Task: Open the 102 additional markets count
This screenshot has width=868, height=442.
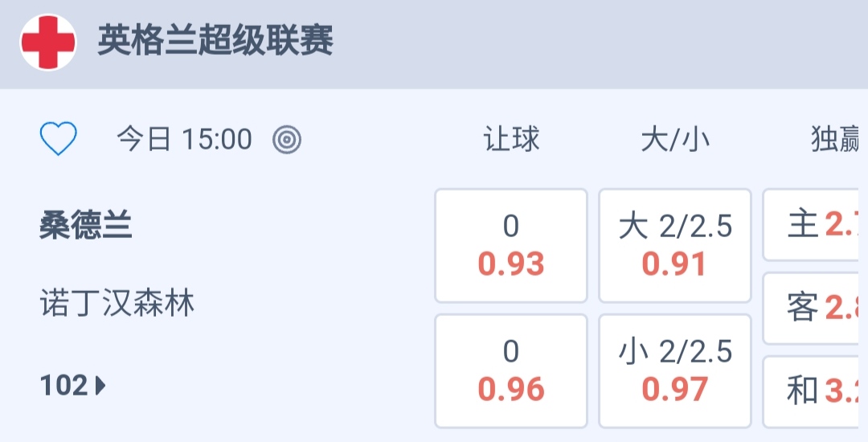Action: pyautogui.click(x=63, y=387)
